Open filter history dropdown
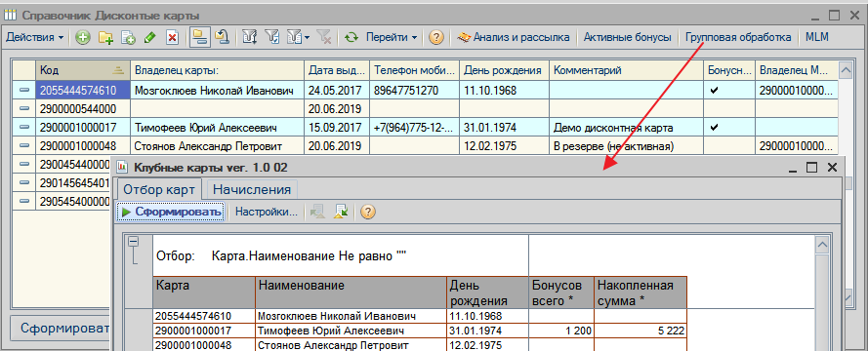The width and height of the screenshot is (868, 351). tap(298, 38)
